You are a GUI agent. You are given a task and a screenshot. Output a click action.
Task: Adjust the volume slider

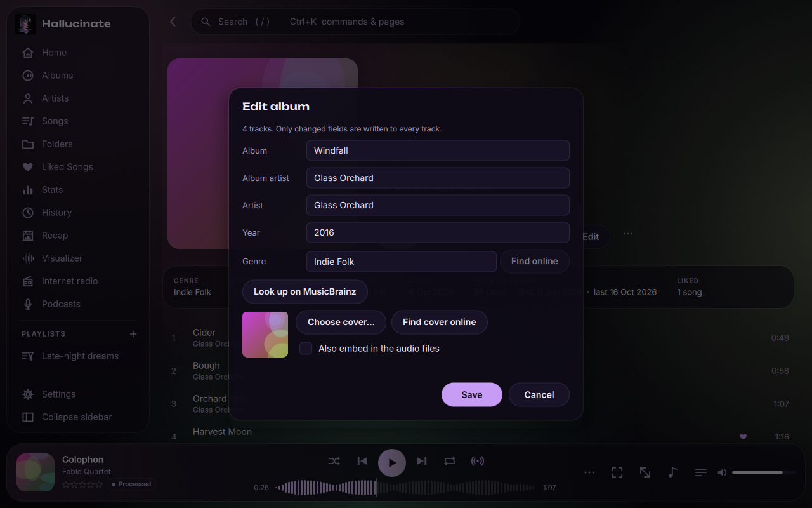coord(764,472)
